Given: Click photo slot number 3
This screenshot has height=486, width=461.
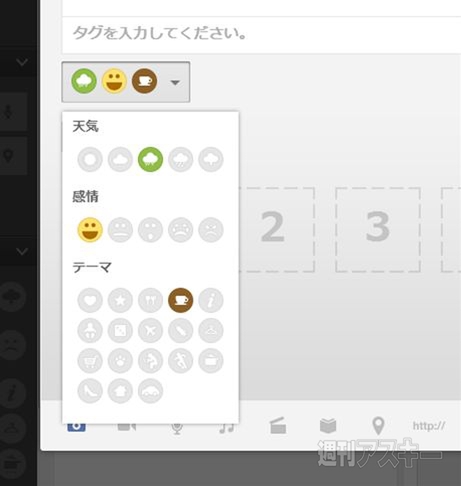Looking at the screenshot, I should point(378,230).
